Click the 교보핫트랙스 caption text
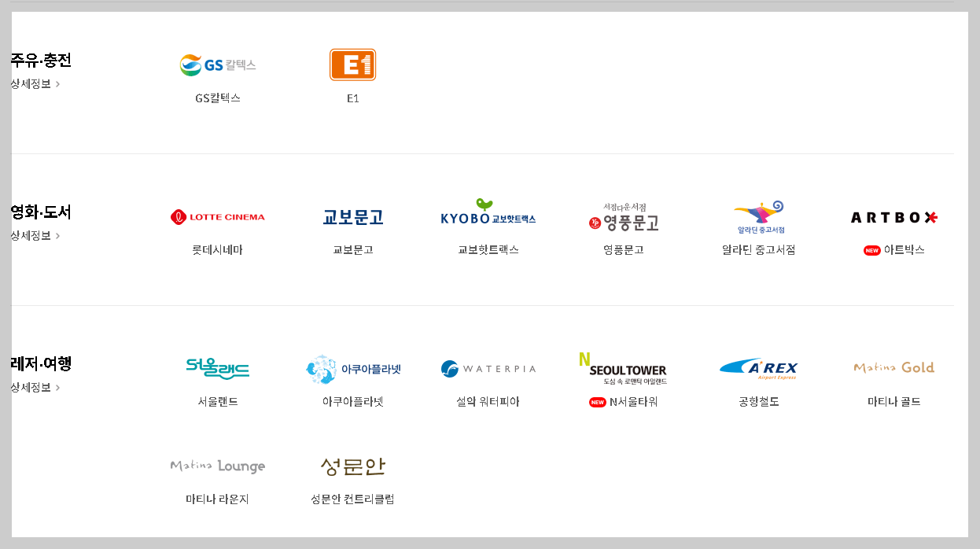 (x=488, y=250)
